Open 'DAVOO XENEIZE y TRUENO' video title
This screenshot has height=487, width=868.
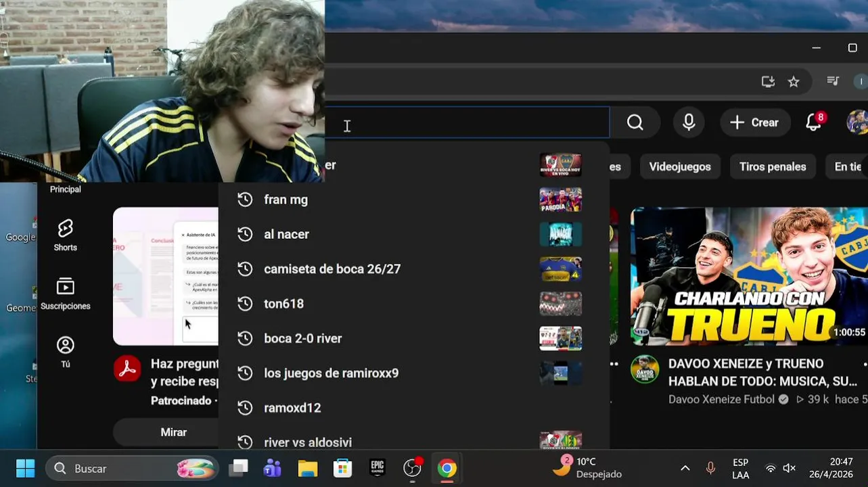764,372
